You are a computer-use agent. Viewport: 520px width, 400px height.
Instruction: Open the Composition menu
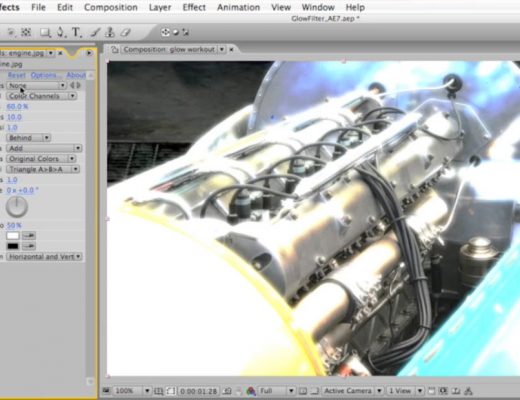click(x=111, y=7)
